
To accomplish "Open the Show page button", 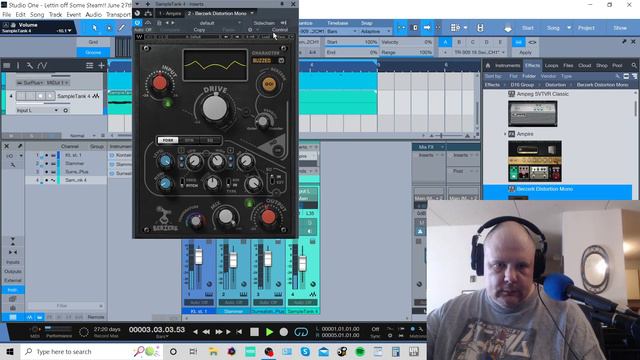I will click(x=620, y=28).
